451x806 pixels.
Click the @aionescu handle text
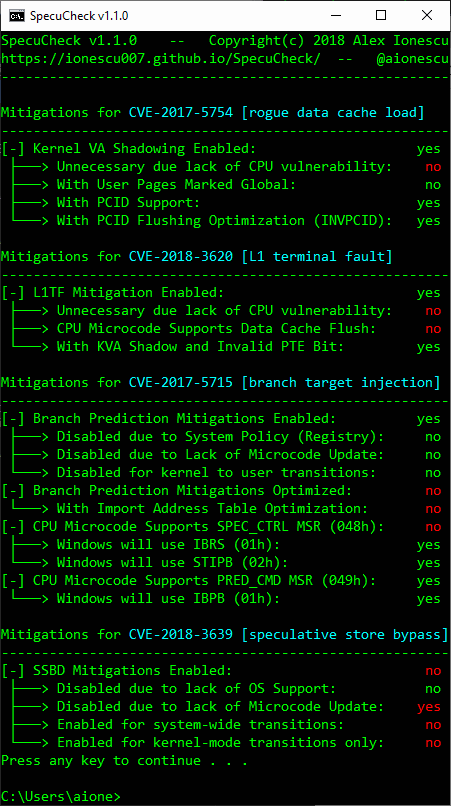[413, 59]
